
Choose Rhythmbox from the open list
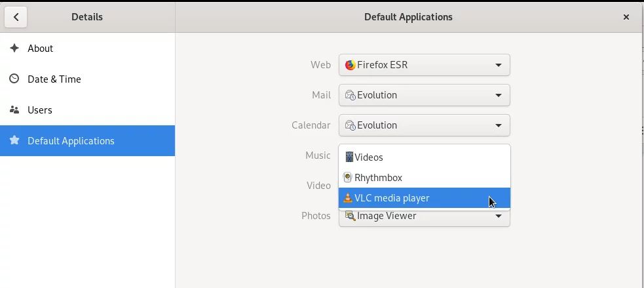tap(425, 178)
